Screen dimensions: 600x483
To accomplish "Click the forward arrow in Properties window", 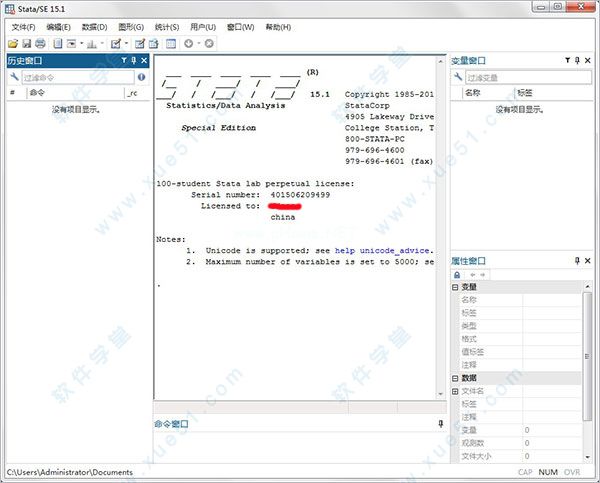I will (x=483, y=275).
